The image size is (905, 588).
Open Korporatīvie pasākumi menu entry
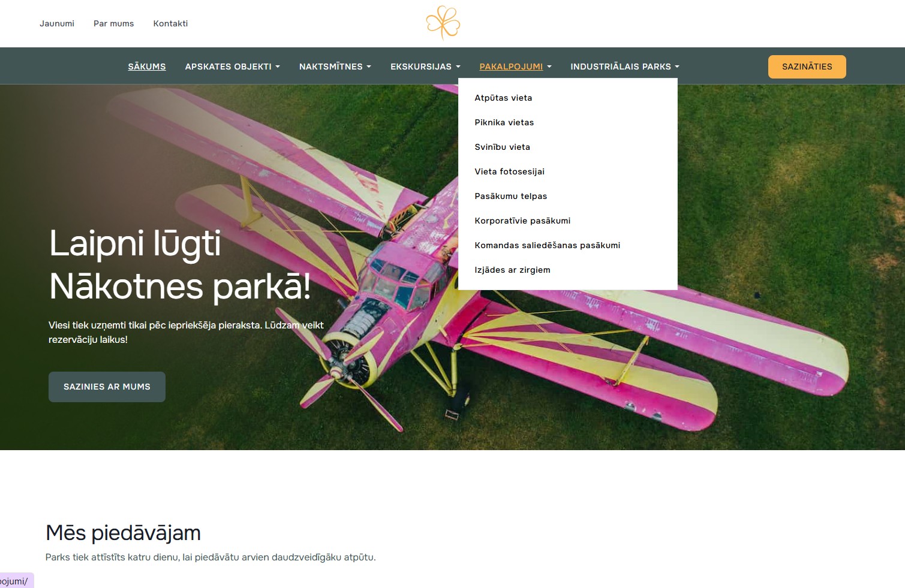522,221
